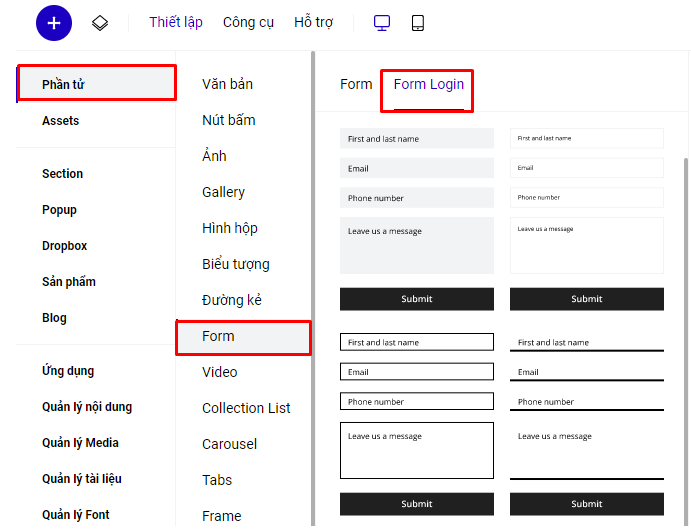This screenshot has height=531, width=691.
Task: Pick the gray-filled form template thumbnail
Action: pyautogui.click(x=417, y=217)
